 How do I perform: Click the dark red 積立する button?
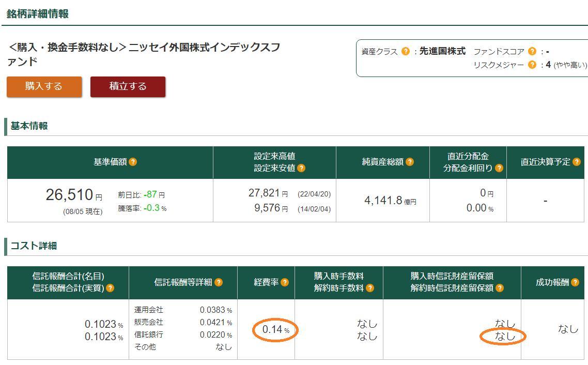127,87
